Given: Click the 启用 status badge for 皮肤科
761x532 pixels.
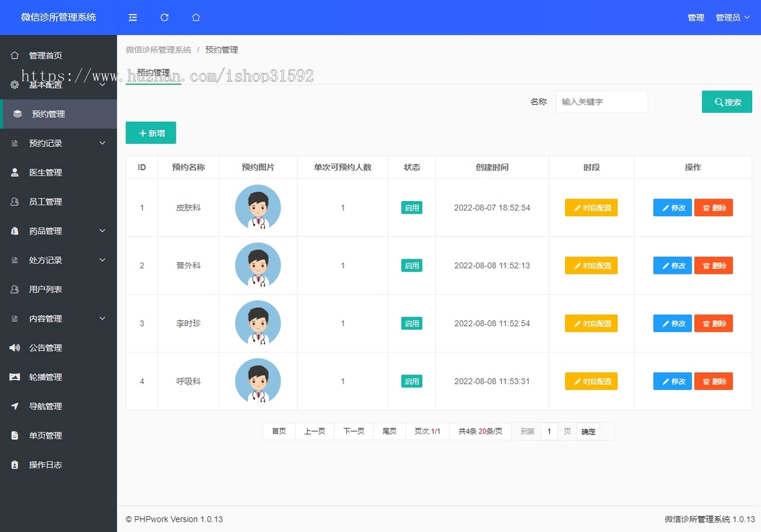Looking at the screenshot, I should tap(412, 208).
